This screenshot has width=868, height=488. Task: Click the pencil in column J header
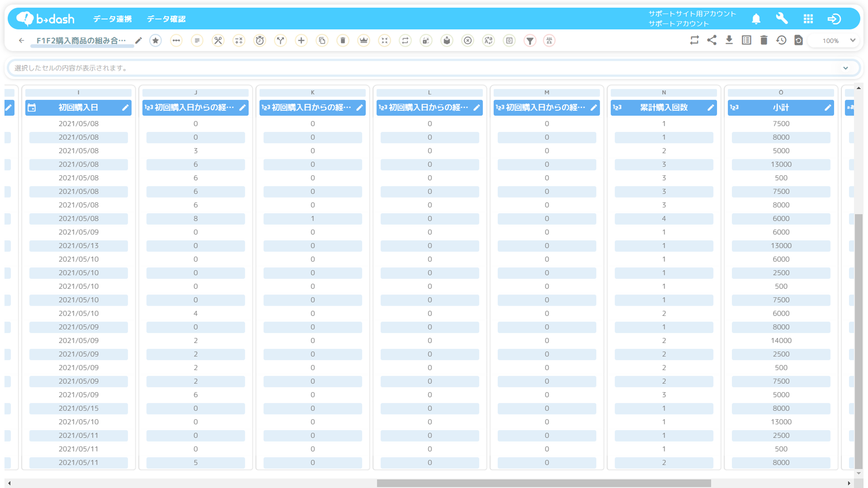[x=242, y=108]
